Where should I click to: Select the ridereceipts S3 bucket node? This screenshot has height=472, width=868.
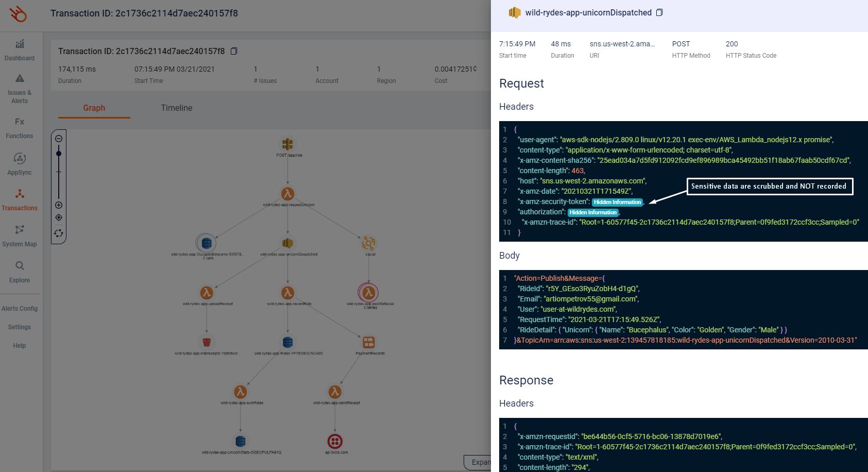click(x=207, y=342)
